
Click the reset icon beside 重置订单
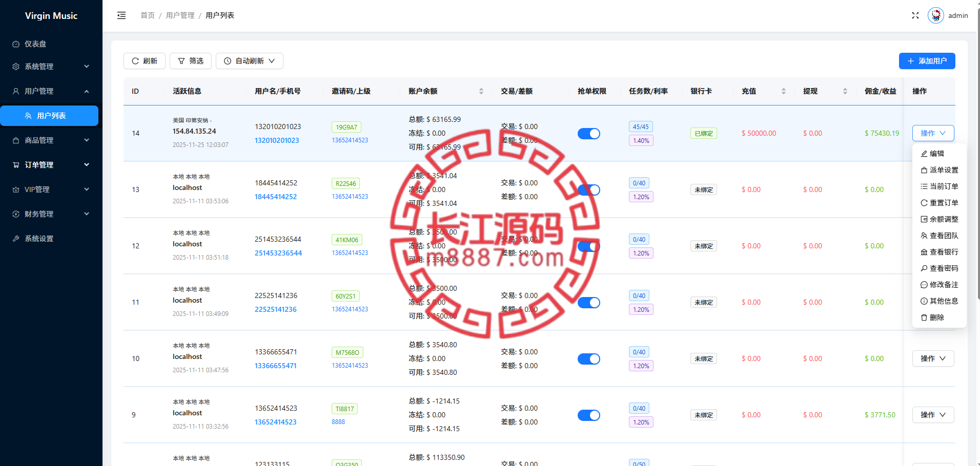pyautogui.click(x=924, y=203)
